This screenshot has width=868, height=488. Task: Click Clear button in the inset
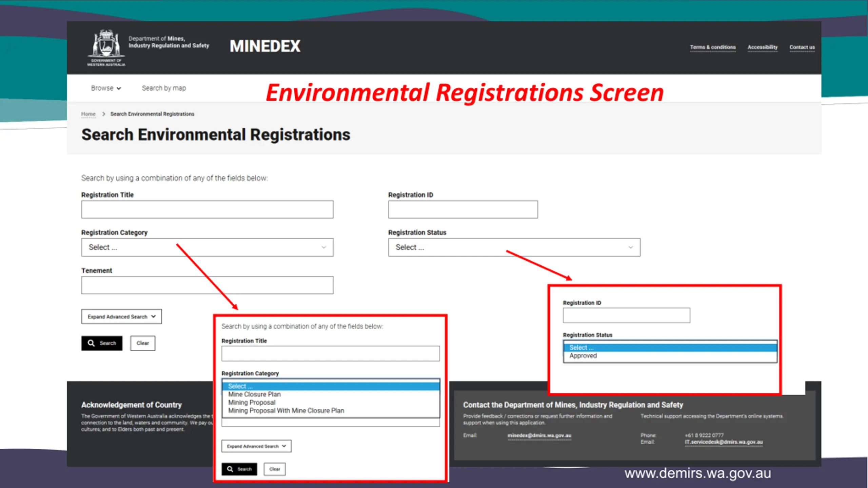275,469
